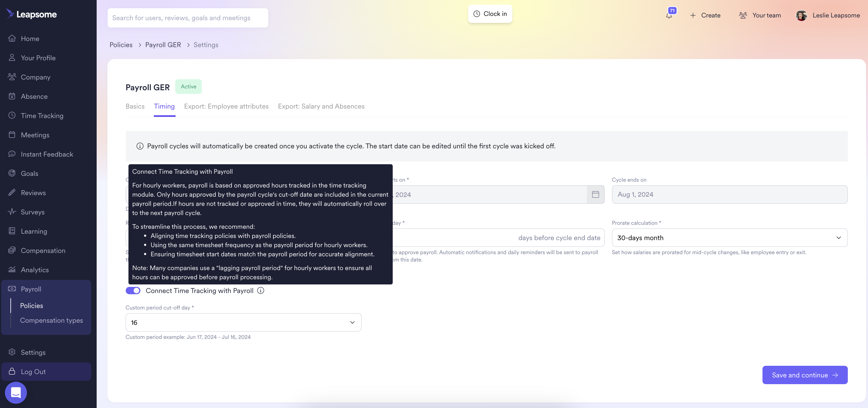Click the Goals target icon in sidebar

(x=12, y=173)
